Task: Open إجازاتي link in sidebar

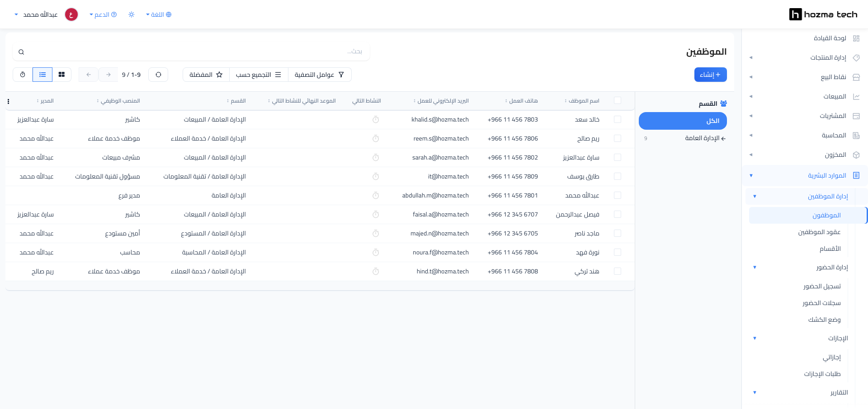Action: [x=831, y=357]
